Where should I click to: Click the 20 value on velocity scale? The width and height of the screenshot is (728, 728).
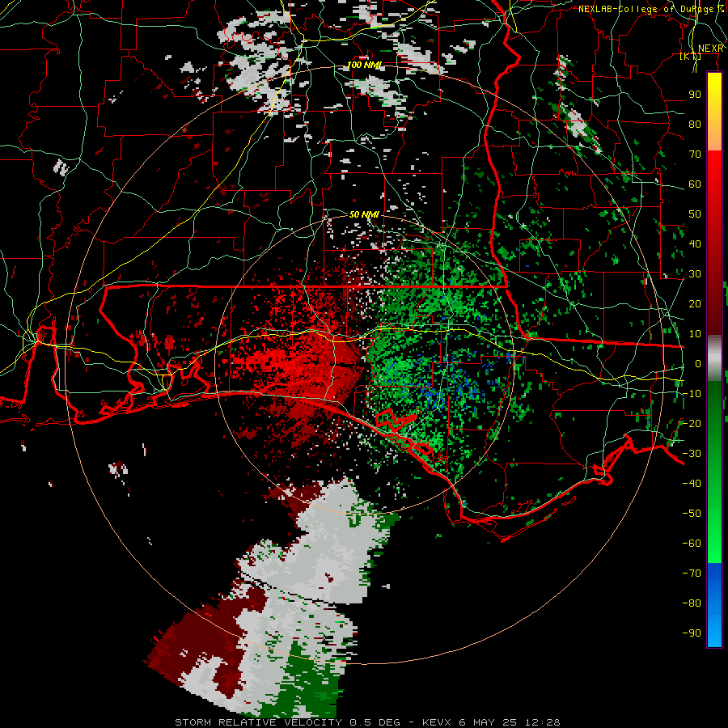point(695,303)
